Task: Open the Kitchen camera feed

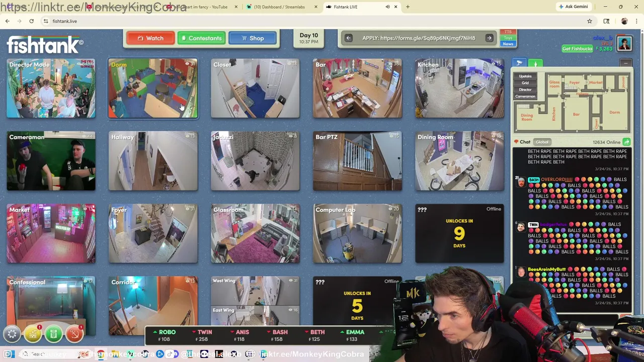Action: (x=459, y=88)
